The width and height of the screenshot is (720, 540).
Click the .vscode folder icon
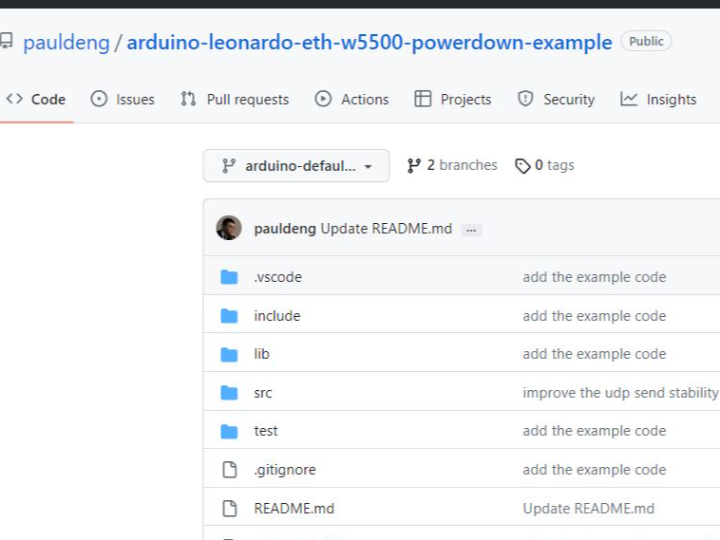click(x=229, y=277)
